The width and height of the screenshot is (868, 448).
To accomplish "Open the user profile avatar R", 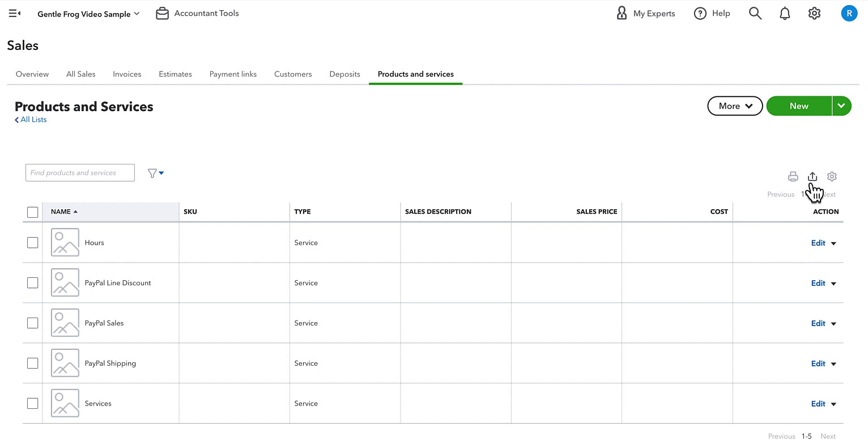I will pyautogui.click(x=849, y=13).
